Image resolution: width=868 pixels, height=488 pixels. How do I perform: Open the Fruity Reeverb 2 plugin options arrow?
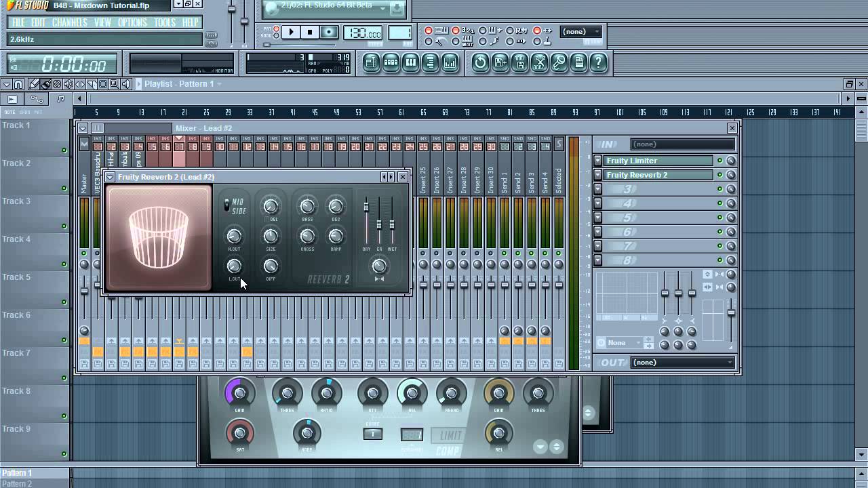point(110,177)
